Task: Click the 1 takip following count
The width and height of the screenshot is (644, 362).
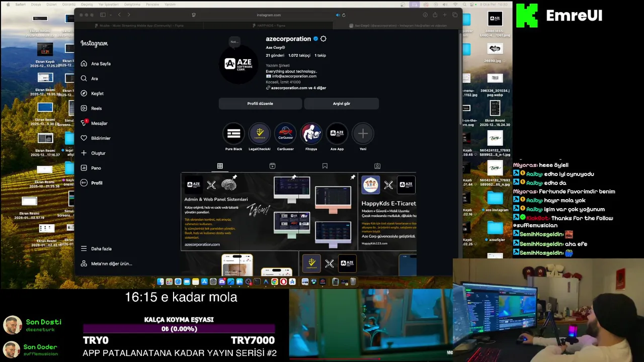Action: tap(320, 55)
